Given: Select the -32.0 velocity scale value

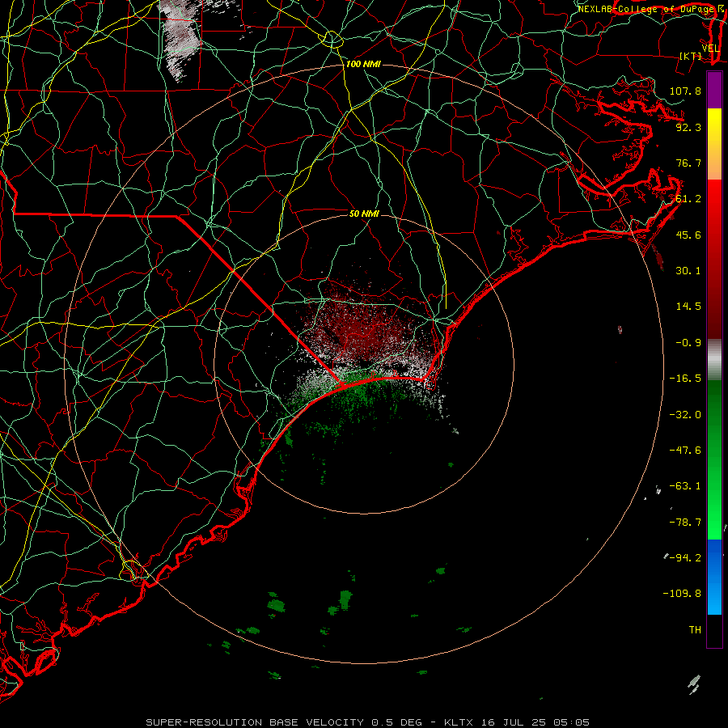Looking at the screenshot, I should (x=685, y=415).
